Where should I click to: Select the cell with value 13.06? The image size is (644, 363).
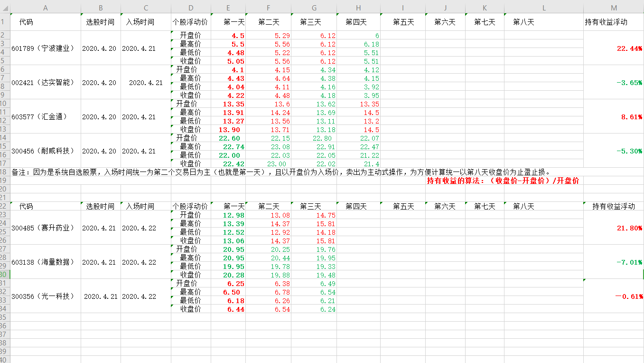[228, 241]
